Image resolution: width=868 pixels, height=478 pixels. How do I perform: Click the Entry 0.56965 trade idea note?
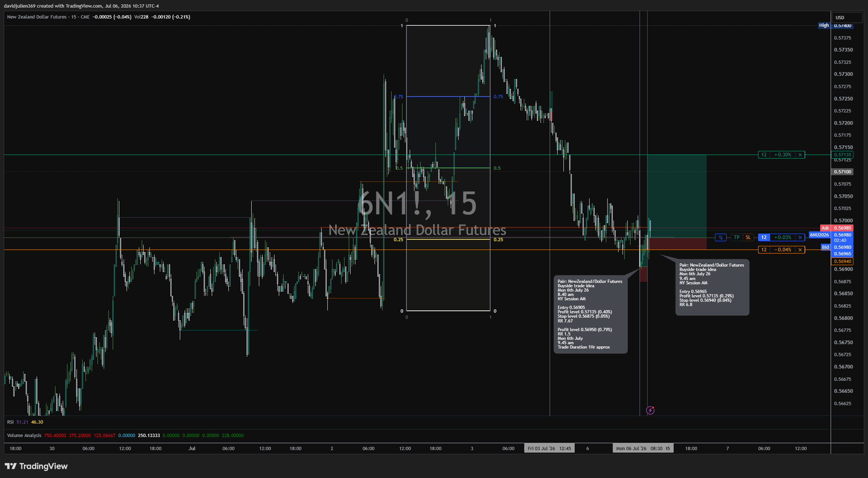(x=712, y=287)
